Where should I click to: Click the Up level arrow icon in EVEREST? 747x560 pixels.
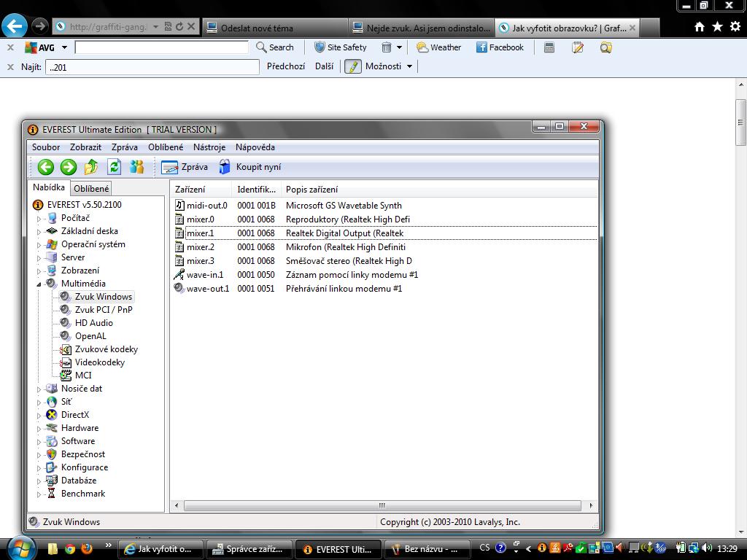pyautogui.click(x=91, y=167)
